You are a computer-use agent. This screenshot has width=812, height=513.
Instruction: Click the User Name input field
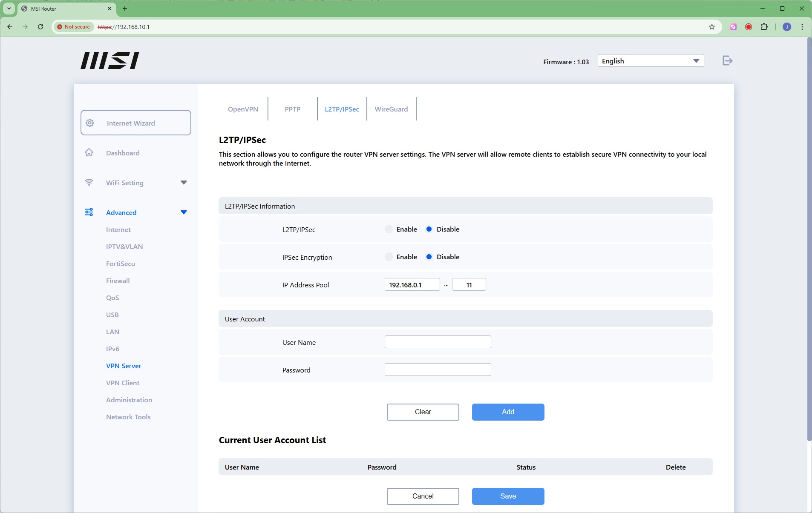(438, 342)
